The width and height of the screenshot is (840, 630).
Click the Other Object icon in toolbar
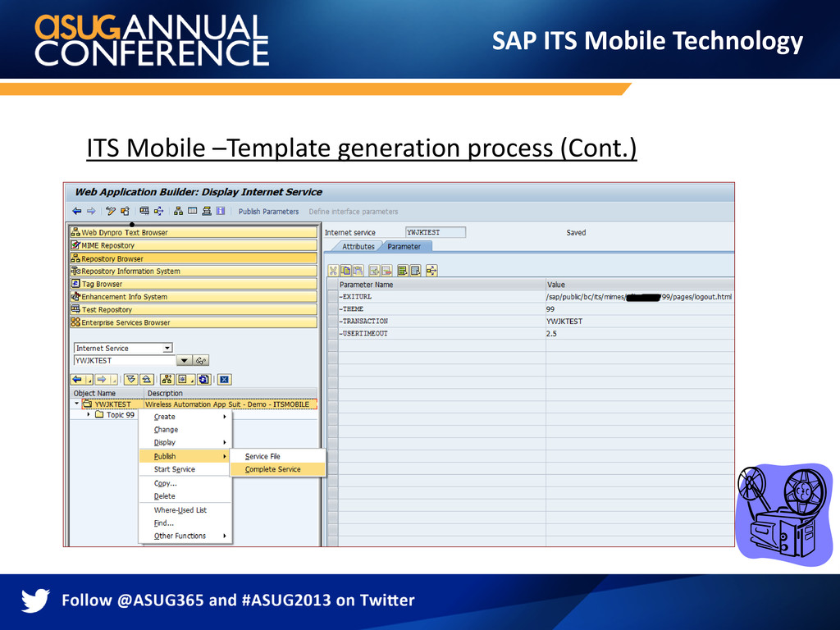125,211
